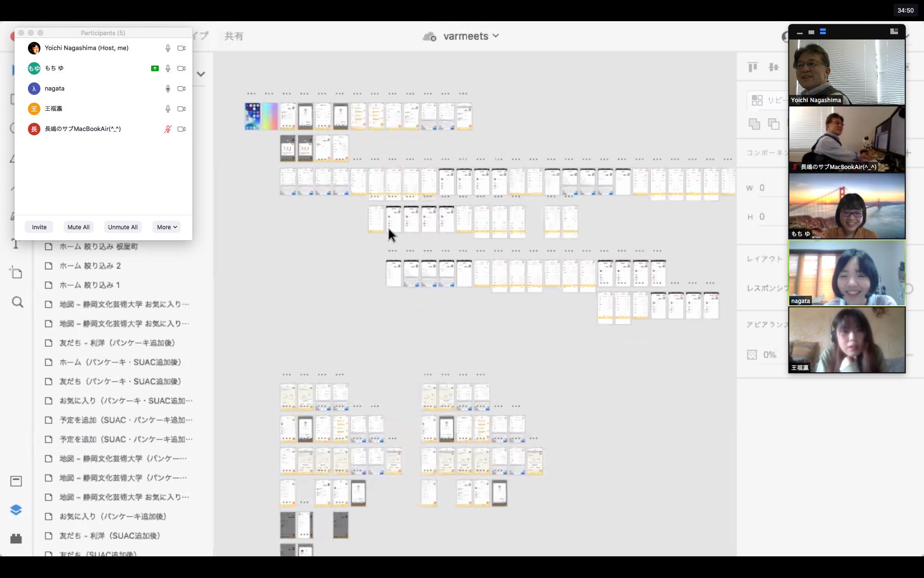
Task: Open the Libraries panel icon
Action: click(x=16, y=481)
